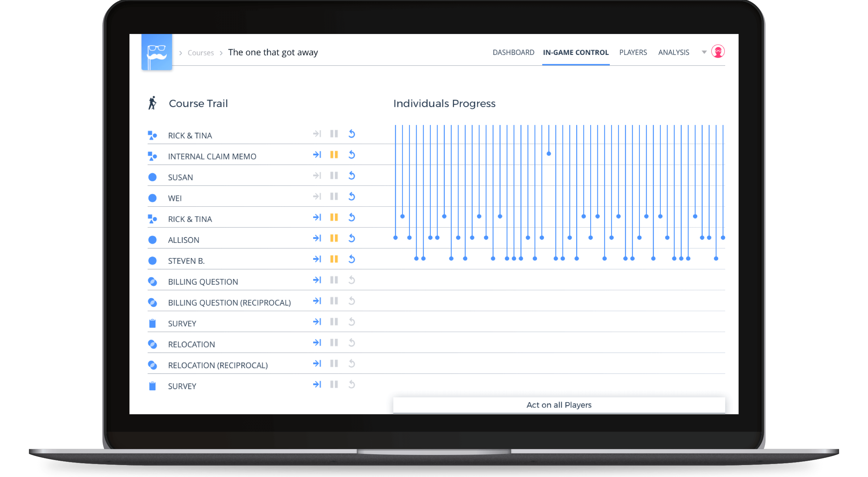
Task: Click the hiker Course Trail icon
Action: coord(152,103)
